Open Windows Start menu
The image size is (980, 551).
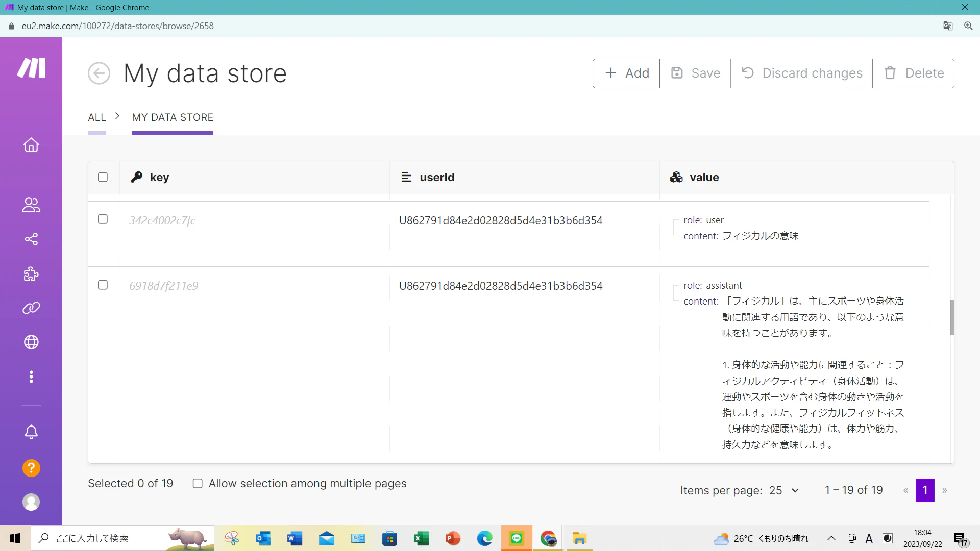15,538
